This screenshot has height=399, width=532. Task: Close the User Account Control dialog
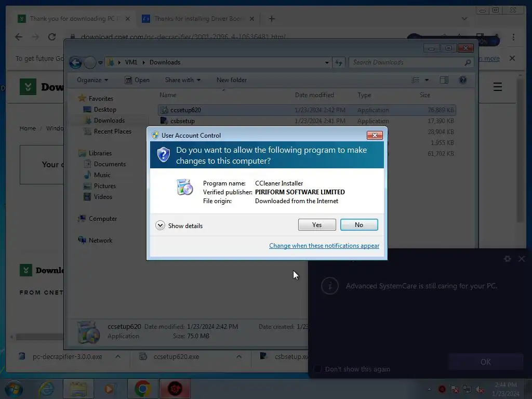tap(375, 136)
